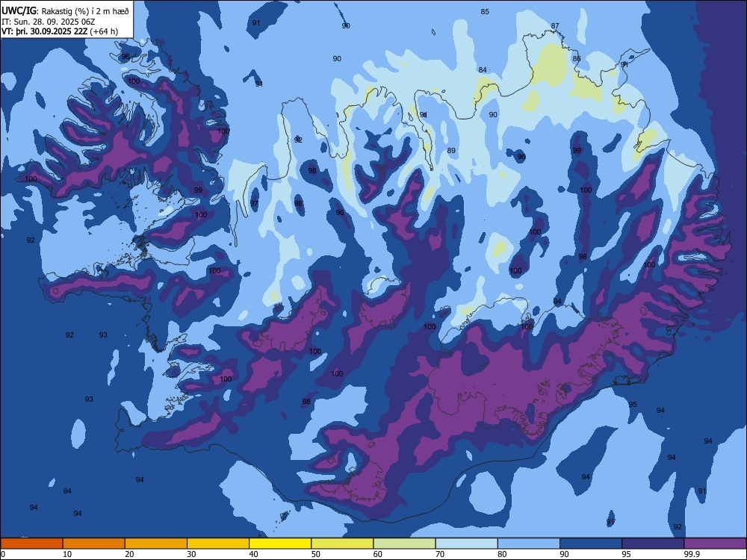Click the IT: Sun. 28. 09. 2025 06Z line

pos(48,22)
